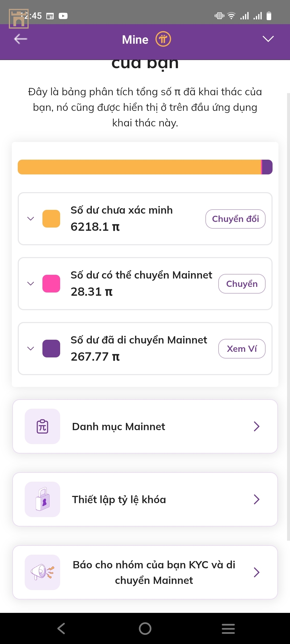Tap the padlock lockup icon

pyautogui.click(x=42, y=499)
